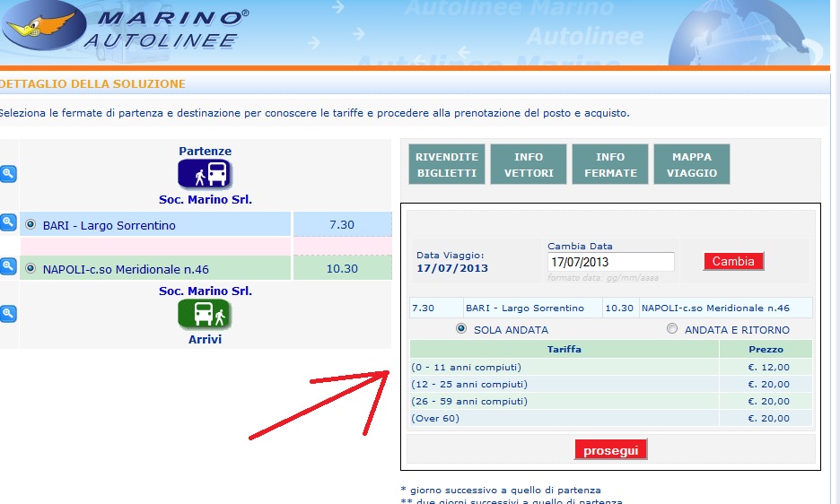The image size is (840, 504).
Task: Select NAPOLI-c.so Meridionale n.46 arrival radio
Action: [31, 268]
